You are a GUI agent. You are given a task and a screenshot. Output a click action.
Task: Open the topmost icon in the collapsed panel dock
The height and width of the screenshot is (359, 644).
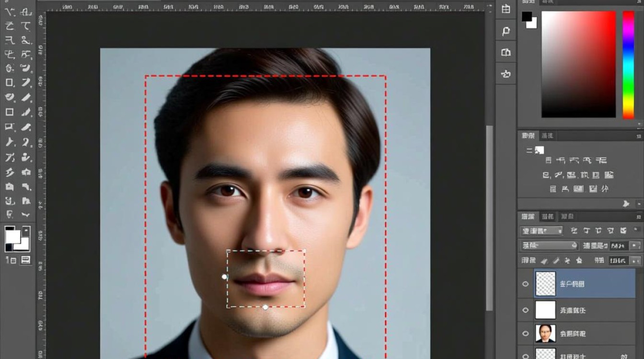click(506, 9)
